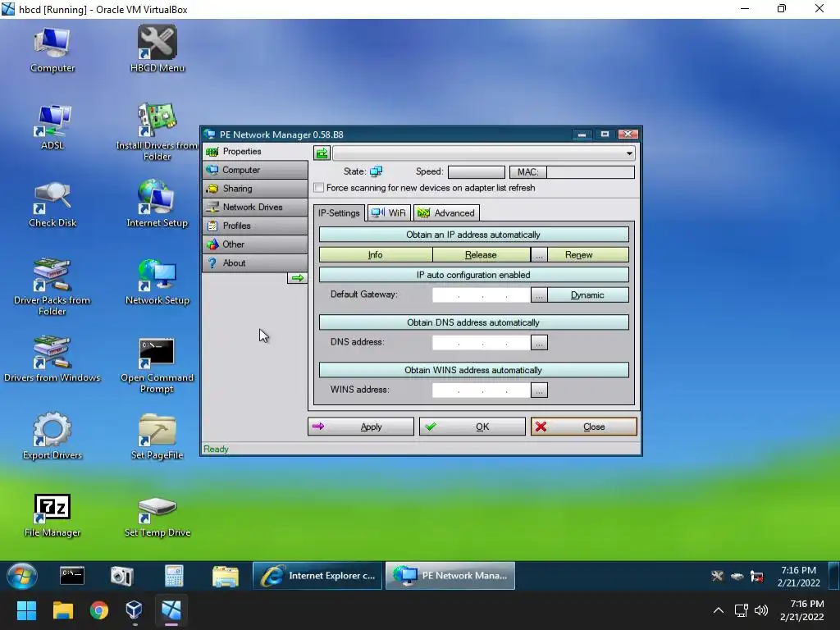
Task: Open host volume control in tray
Action: [x=760, y=610]
